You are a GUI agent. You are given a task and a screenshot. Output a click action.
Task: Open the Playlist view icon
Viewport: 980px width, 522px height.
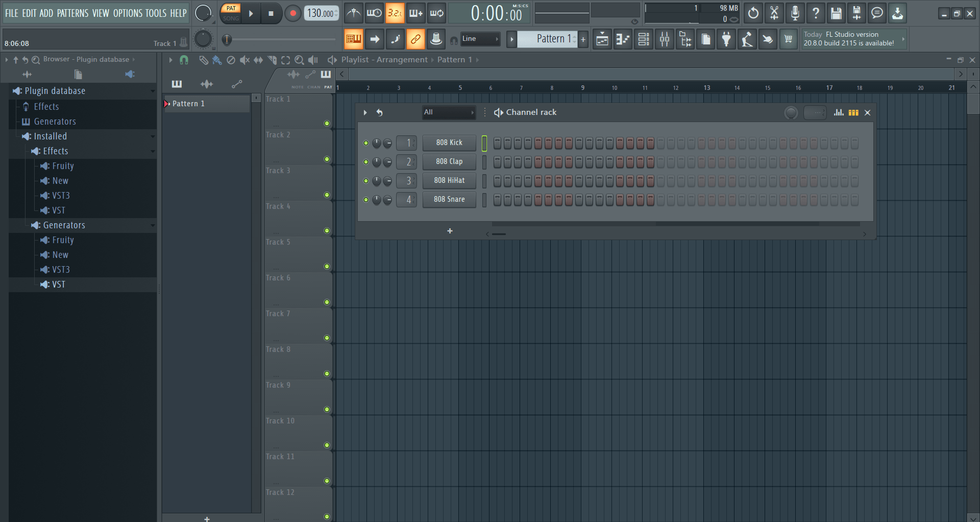(x=602, y=39)
